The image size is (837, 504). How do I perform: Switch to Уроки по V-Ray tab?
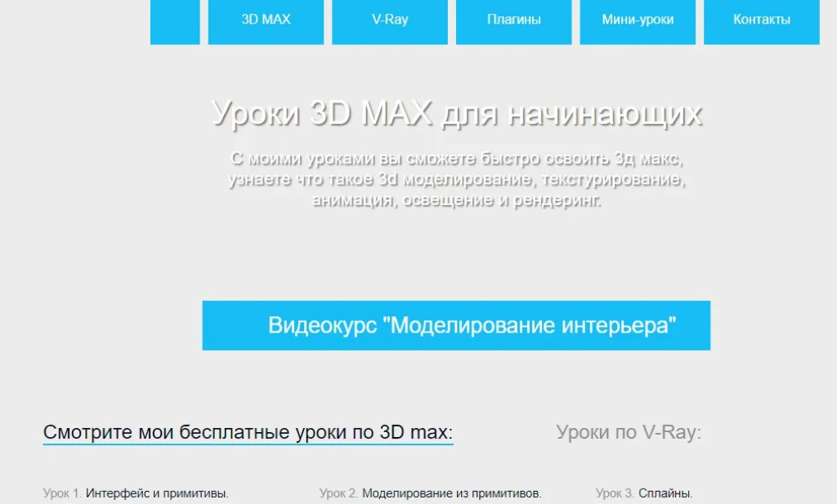tap(629, 432)
